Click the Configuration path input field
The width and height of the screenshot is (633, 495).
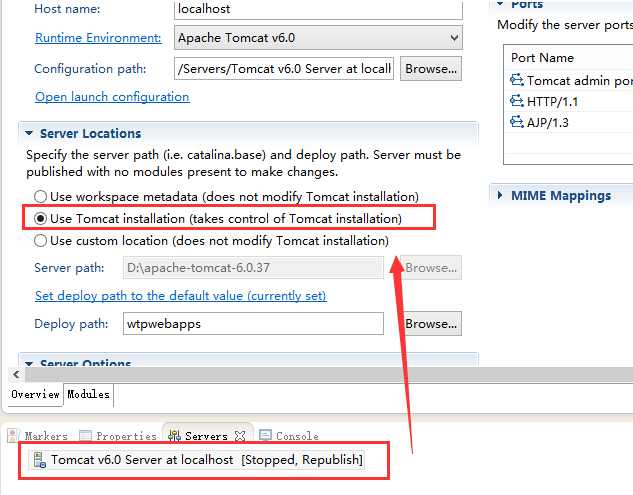coord(284,69)
